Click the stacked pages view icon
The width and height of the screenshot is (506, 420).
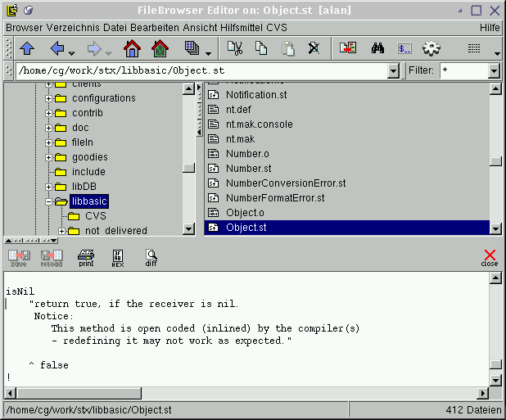(192, 48)
